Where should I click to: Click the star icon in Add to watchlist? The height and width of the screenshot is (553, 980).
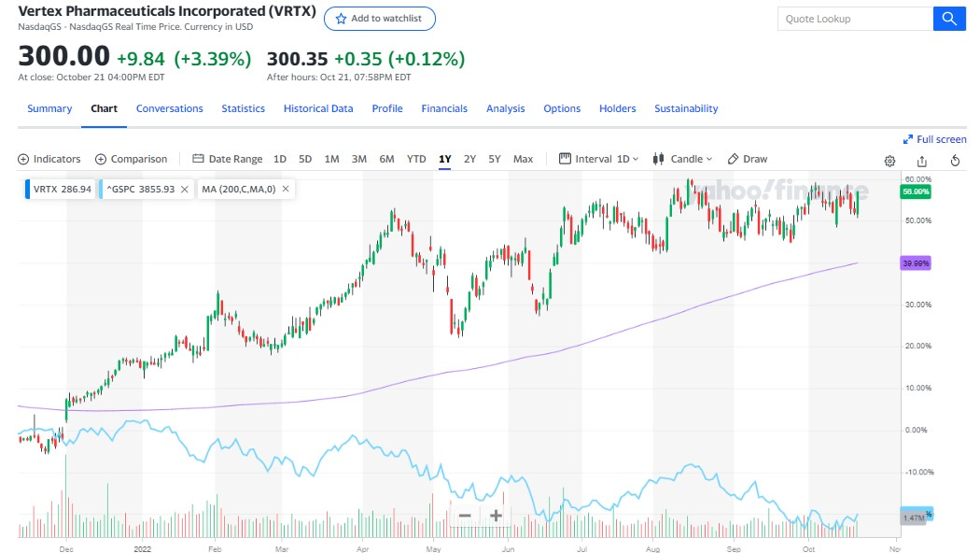pyautogui.click(x=341, y=19)
